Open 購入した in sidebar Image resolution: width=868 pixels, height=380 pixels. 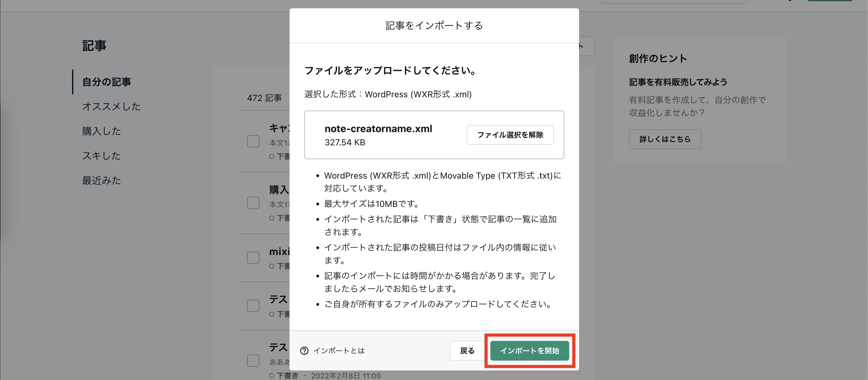(x=101, y=131)
